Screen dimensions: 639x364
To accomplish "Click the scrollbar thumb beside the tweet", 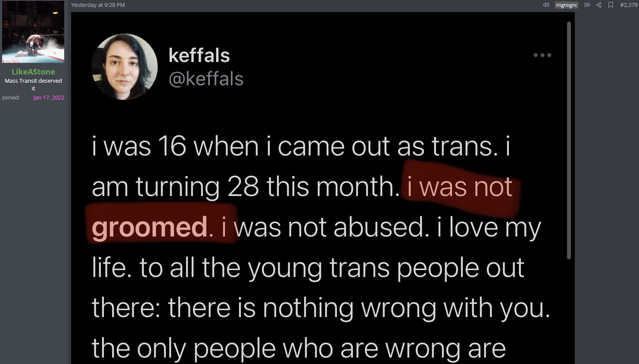I will click(x=569, y=140).
